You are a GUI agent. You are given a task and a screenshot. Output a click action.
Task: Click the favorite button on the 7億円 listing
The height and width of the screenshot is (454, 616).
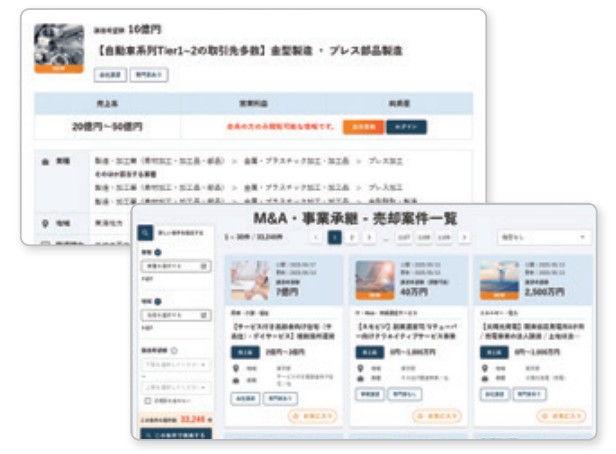(x=312, y=416)
